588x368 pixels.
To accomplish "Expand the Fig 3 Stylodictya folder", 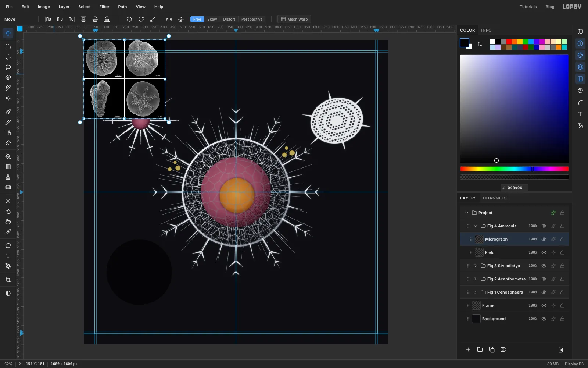I will (476, 266).
